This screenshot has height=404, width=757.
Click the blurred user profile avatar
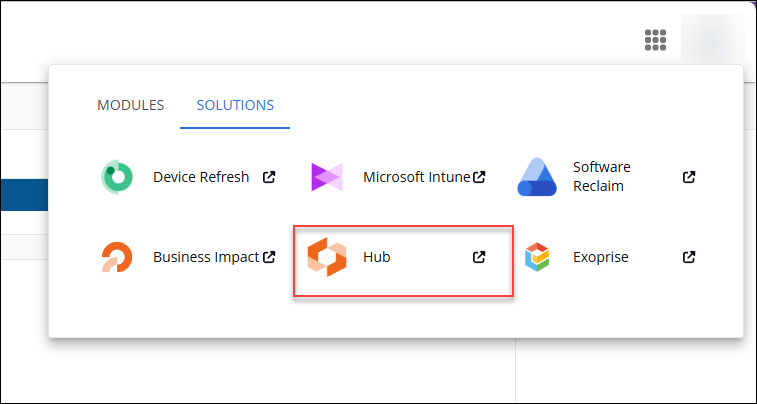(712, 40)
